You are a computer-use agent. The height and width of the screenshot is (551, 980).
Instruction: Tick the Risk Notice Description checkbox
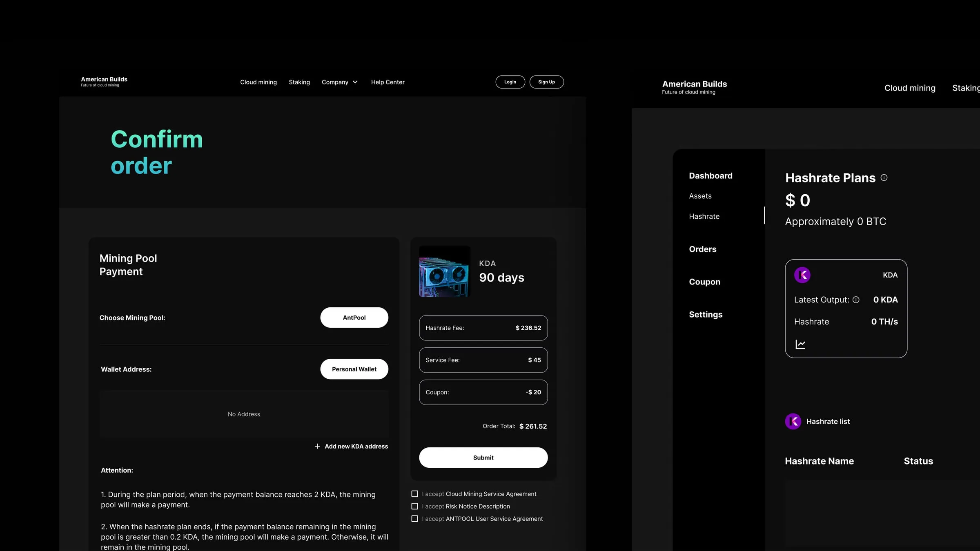(414, 507)
